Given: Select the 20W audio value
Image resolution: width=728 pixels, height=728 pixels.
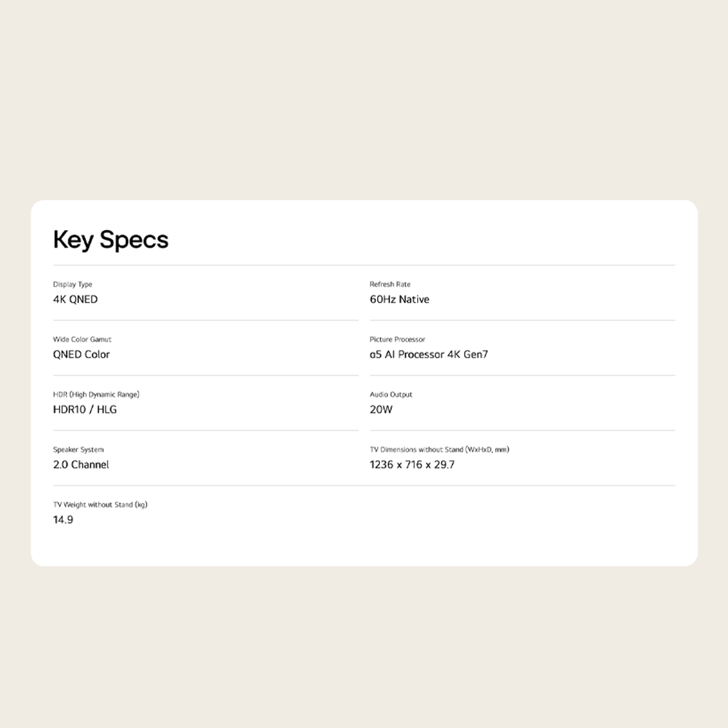Looking at the screenshot, I should click(381, 410).
